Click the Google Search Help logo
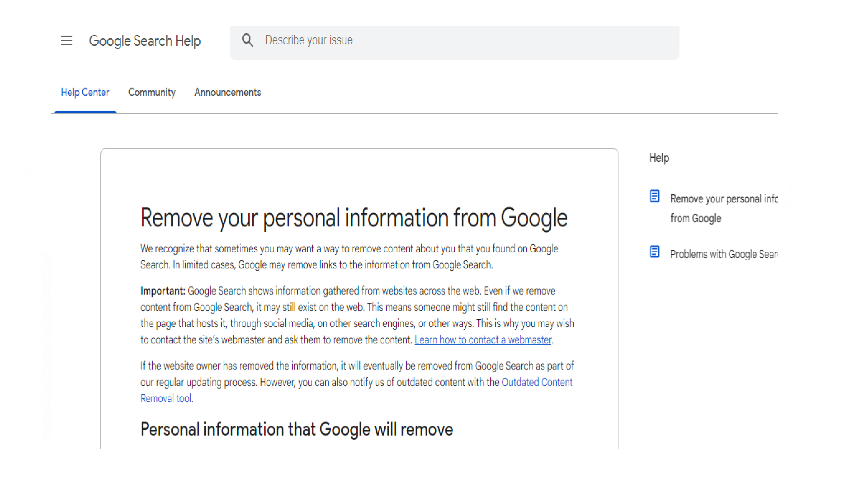868x488 pixels. [x=145, y=41]
